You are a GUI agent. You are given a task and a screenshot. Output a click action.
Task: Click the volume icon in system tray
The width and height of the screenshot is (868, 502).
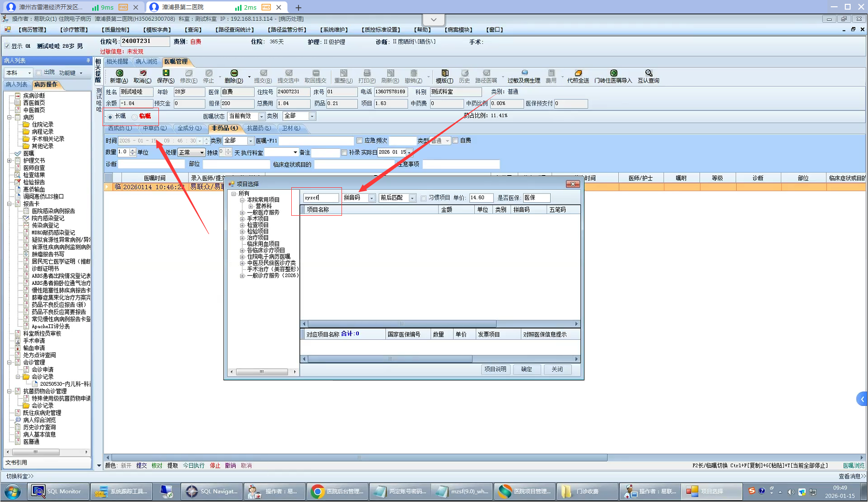click(791, 492)
